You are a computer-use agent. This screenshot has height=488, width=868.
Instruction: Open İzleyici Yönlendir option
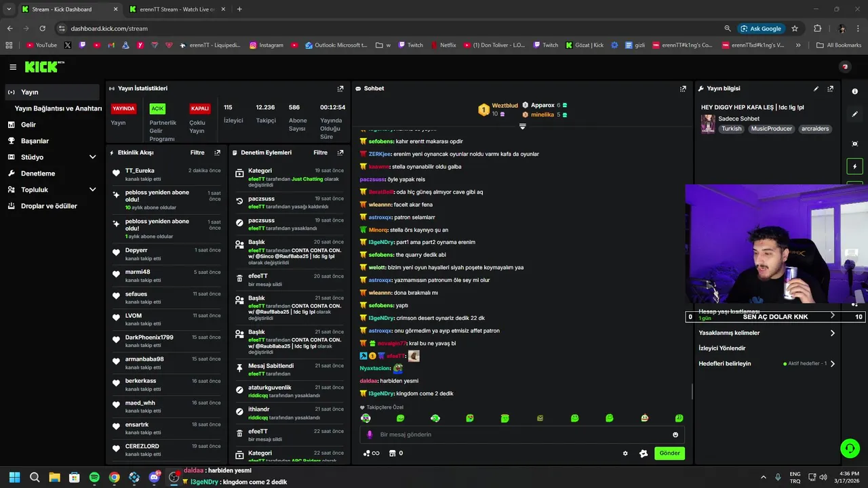point(722,348)
